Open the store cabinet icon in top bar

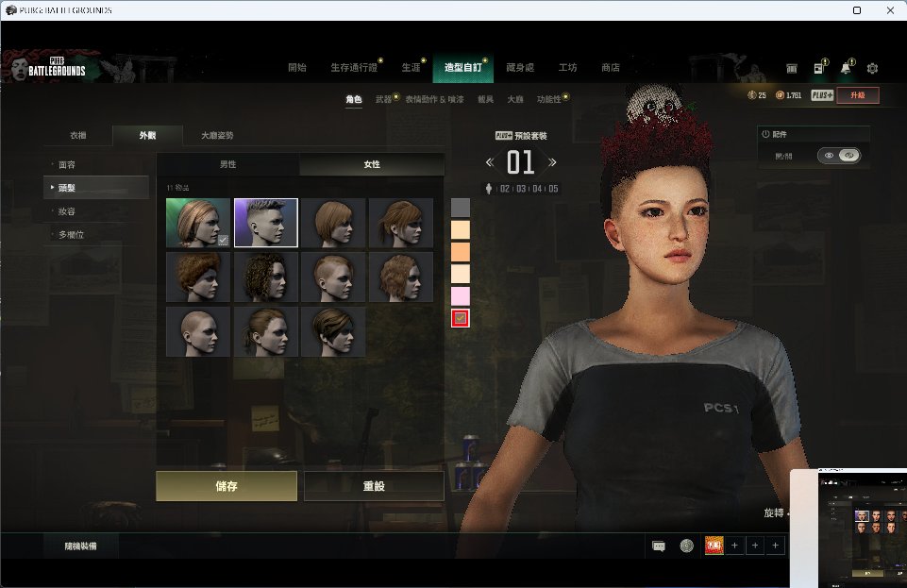pos(791,68)
